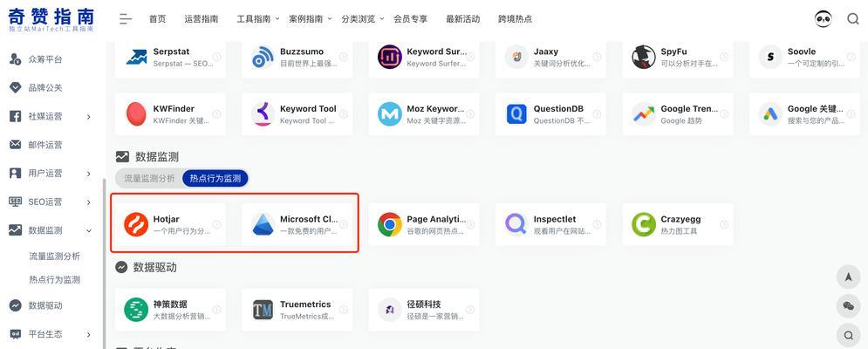868x349 pixels.
Task: Click the Hotjar logo icon
Action: (136, 225)
